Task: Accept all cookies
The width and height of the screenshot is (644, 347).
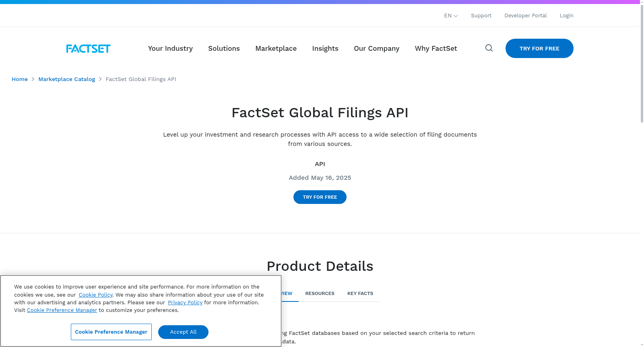Action: click(x=183, y=332)
